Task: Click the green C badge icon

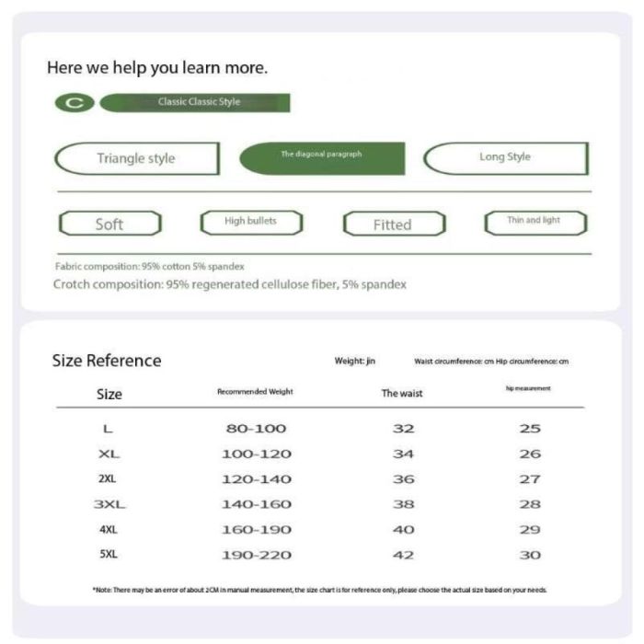Action: click(x=74, y=103)
